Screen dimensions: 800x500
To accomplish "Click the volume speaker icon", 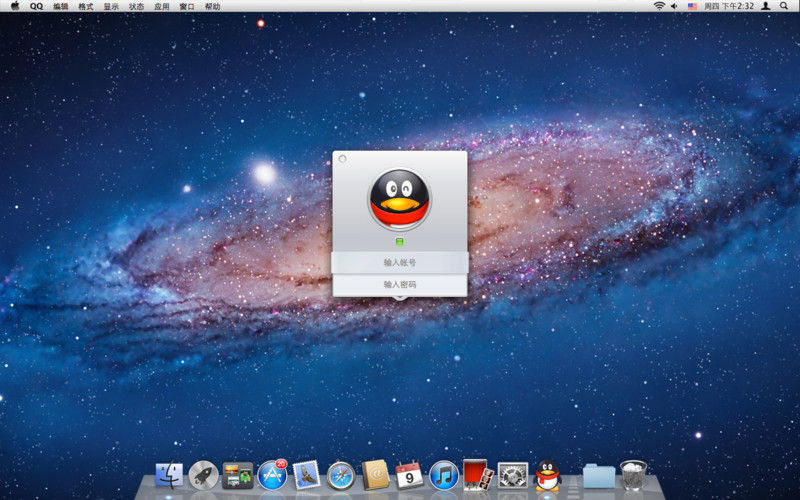I will tap(674, 6).
